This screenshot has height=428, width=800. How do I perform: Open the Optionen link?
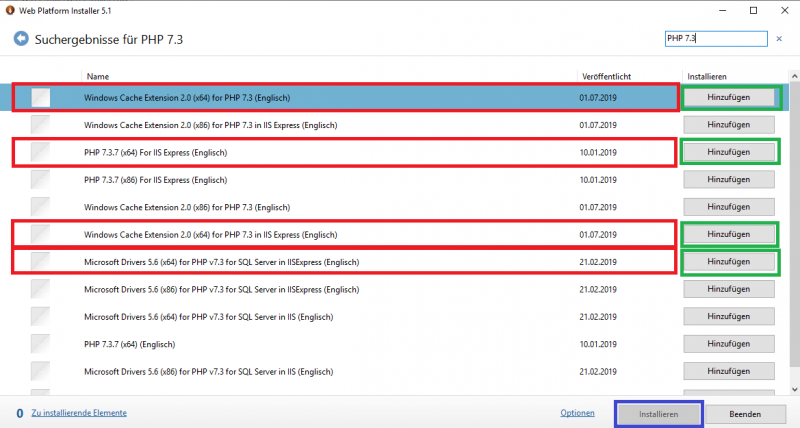pyautogui.click(x=577, y=413)
